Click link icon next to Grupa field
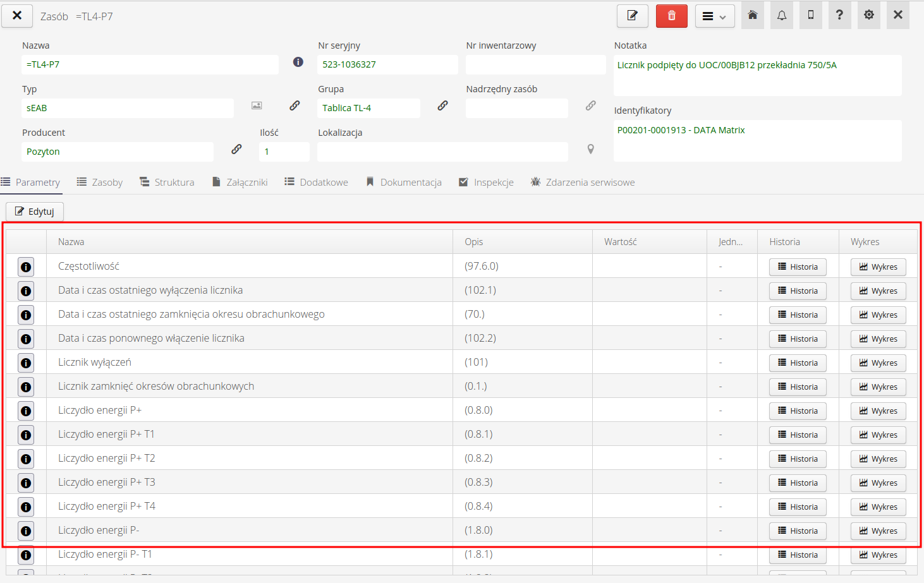 pos(443,105)
